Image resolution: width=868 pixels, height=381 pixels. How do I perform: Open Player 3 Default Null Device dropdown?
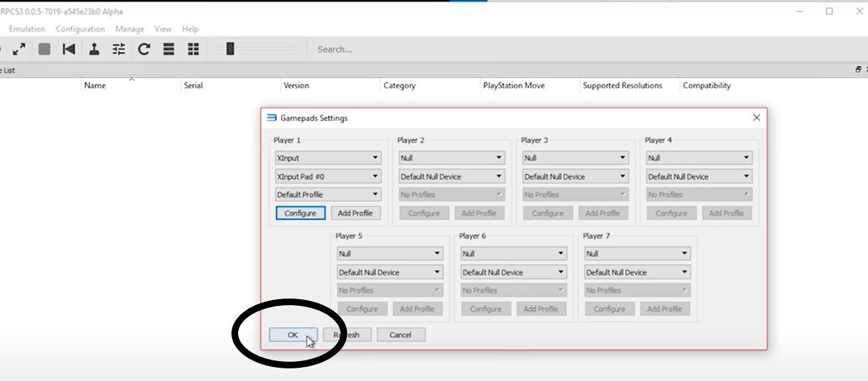coord(575,177)
